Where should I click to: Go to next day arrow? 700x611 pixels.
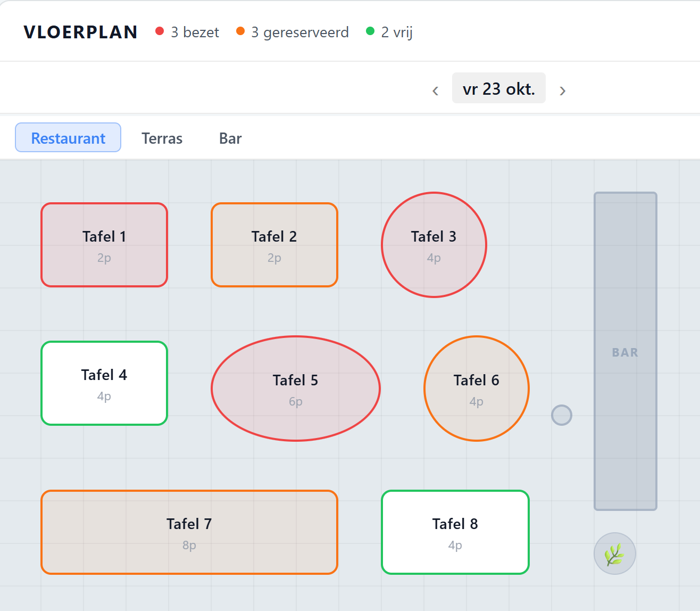pyautogui.click(x=562, y=90)
